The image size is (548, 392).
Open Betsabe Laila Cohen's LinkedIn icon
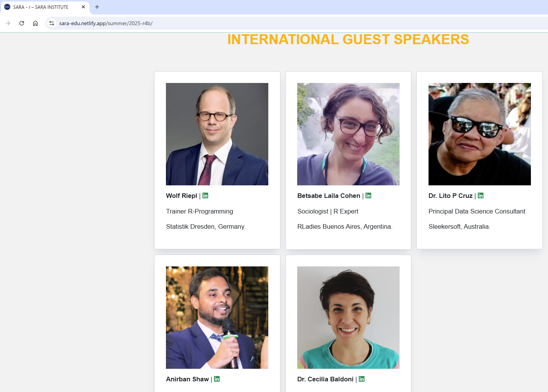pos(368,196)
